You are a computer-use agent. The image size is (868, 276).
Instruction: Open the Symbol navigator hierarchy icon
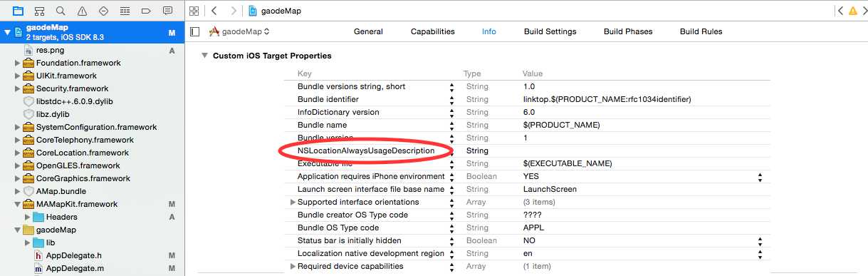(39, 11)
